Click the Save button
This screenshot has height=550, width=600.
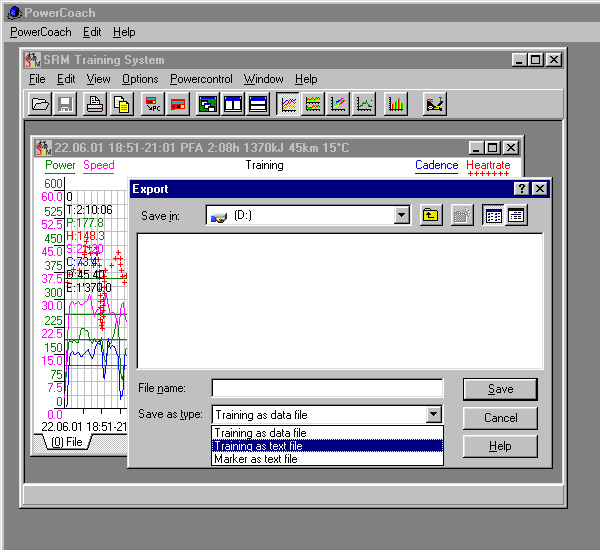click(x=500, y=389)
